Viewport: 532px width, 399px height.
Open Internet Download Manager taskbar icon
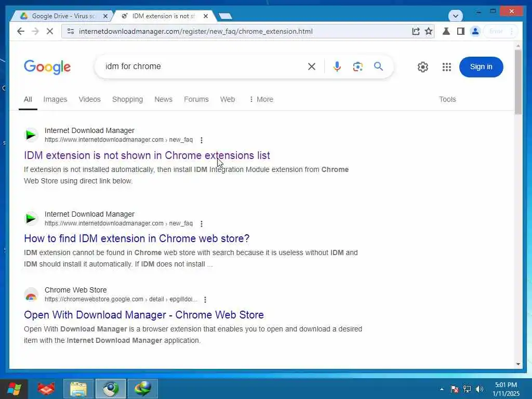click(143, 389)
